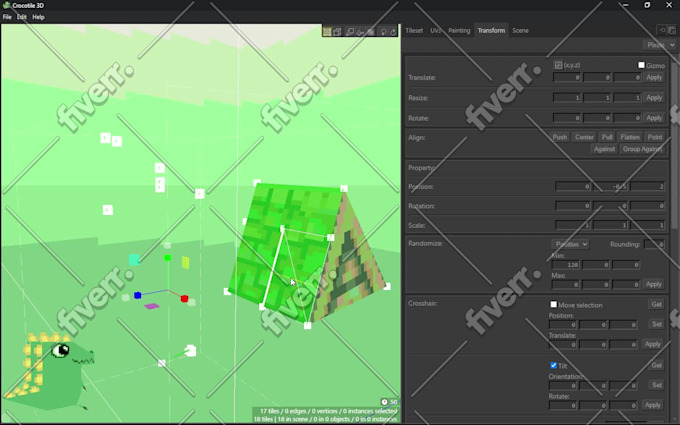Click the Pull align button
The width and height of the screenshot is (680, 425).
click(607, 137)
